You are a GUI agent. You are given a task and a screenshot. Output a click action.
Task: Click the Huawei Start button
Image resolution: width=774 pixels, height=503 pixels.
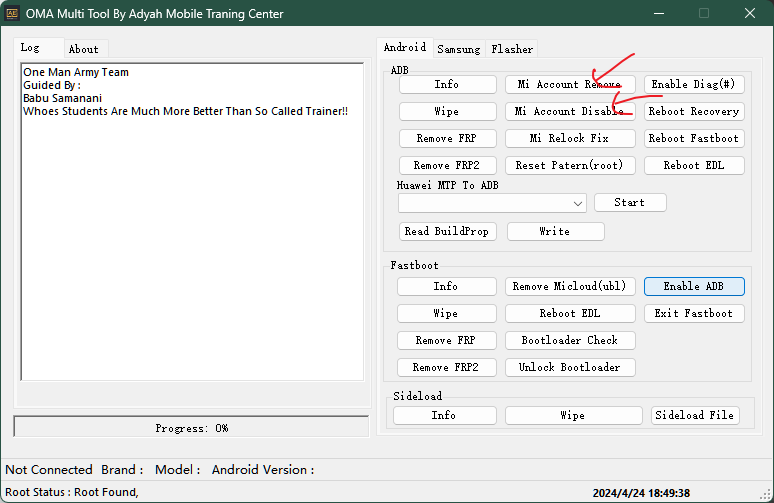click(630, 202)
